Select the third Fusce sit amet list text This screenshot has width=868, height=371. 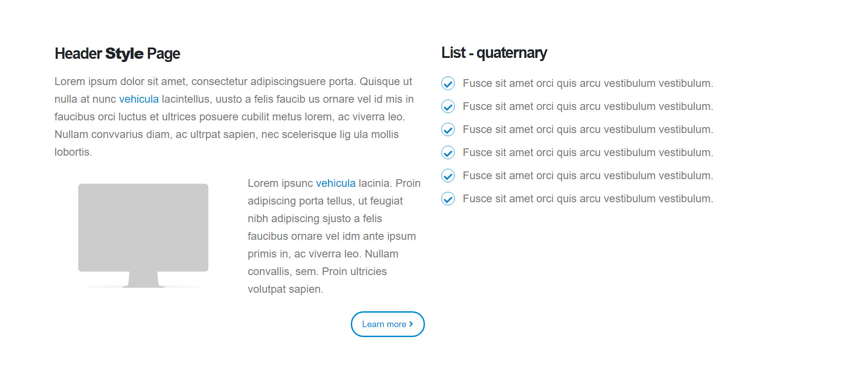point(588,129)
